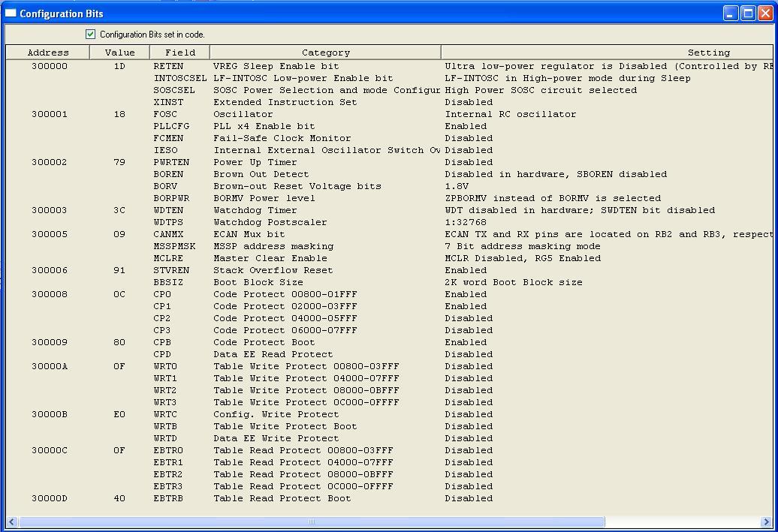778x532 pixels.
Task: Maximize the Configuration Bits window
Action: point(748,14)
